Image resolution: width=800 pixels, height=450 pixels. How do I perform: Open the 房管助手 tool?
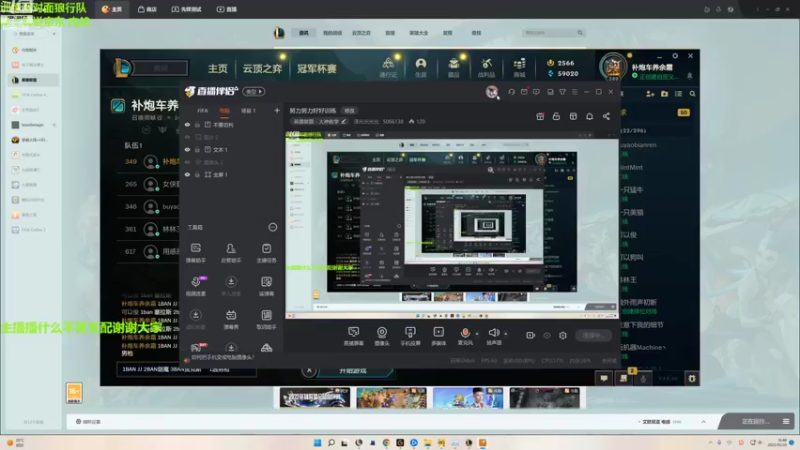pyautogui.click(x=231, y=253)
